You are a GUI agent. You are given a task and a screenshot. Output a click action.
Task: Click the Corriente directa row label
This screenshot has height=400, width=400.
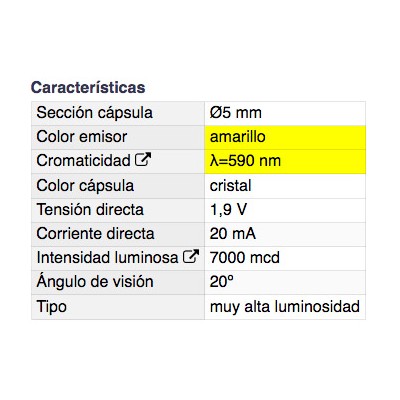click(95, 234)
